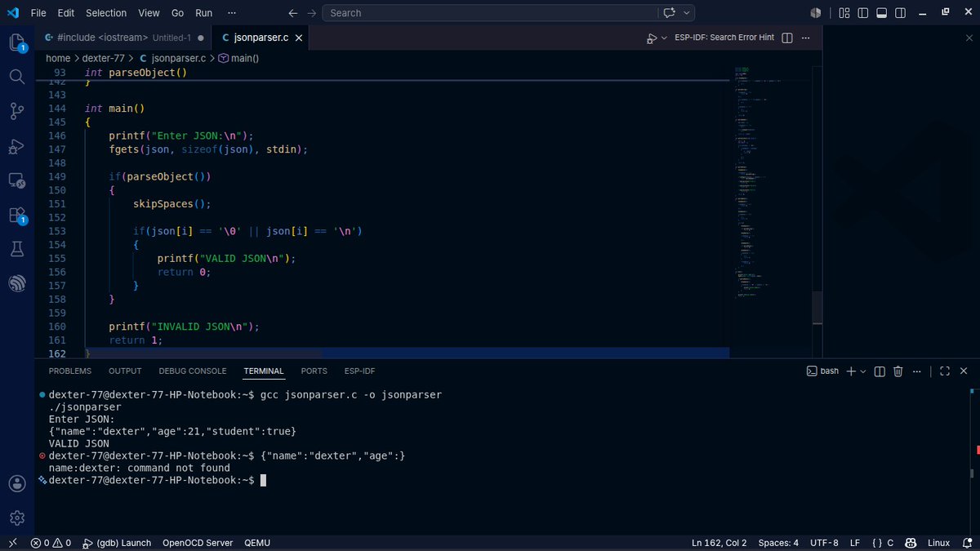Go forward using the right arrow
The height and width of the screenshot is (551, 980).
coord(313,13)
